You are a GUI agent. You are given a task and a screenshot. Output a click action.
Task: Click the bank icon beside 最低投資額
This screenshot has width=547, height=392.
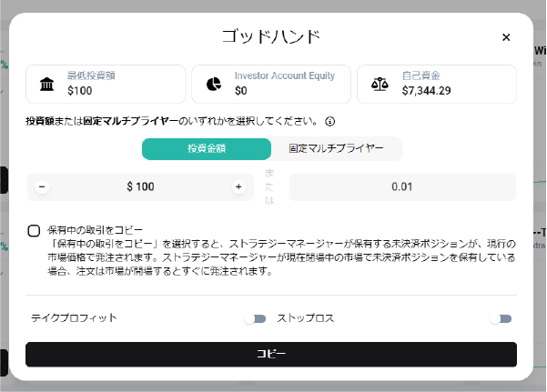[x=46, y=84]
